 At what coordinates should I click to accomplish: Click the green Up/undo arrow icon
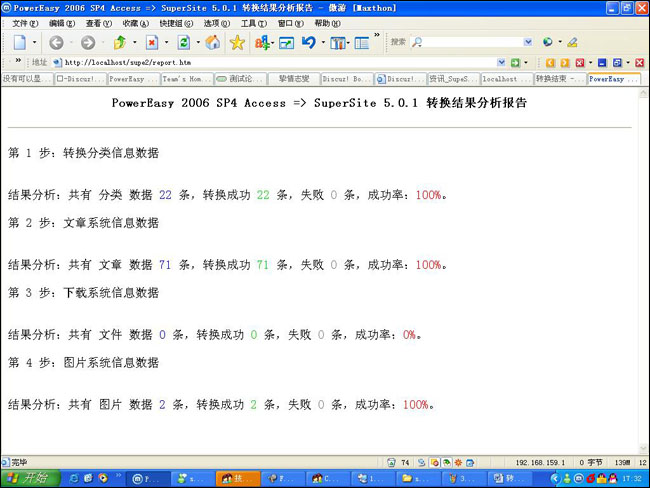[120, 42]
